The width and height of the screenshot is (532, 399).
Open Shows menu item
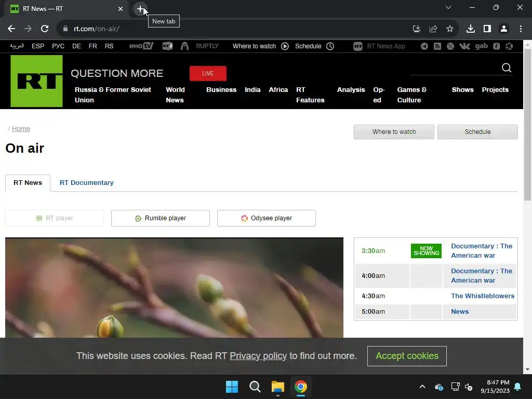tap(462, 89)
